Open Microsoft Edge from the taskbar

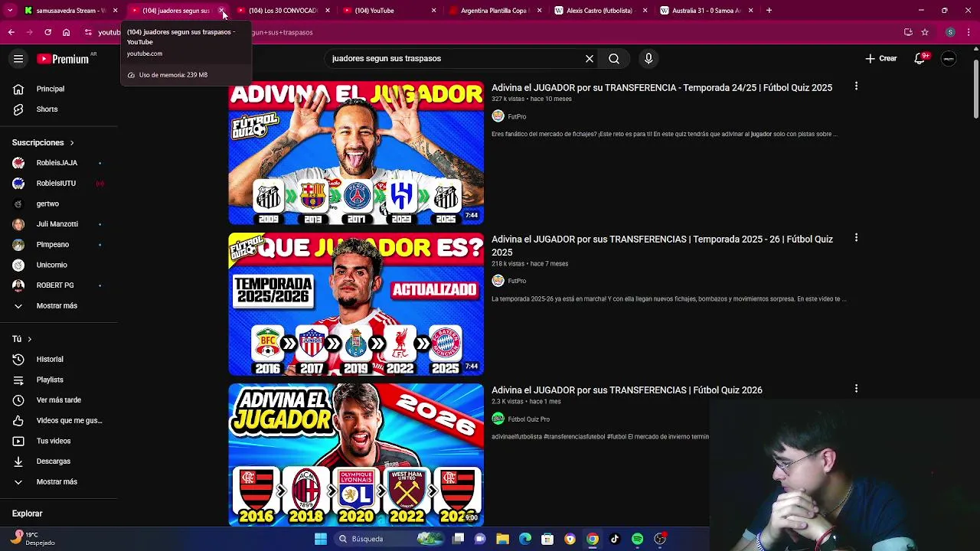525,539
